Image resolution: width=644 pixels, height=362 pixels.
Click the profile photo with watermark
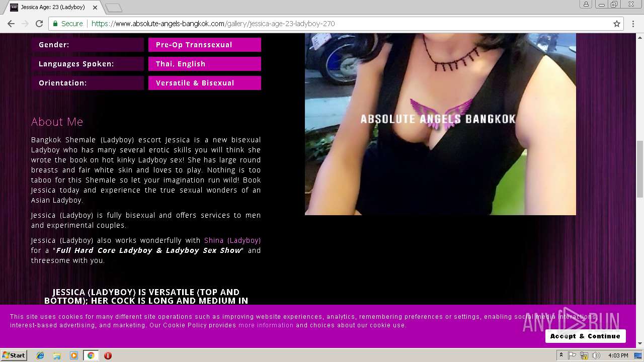[440, 124]
